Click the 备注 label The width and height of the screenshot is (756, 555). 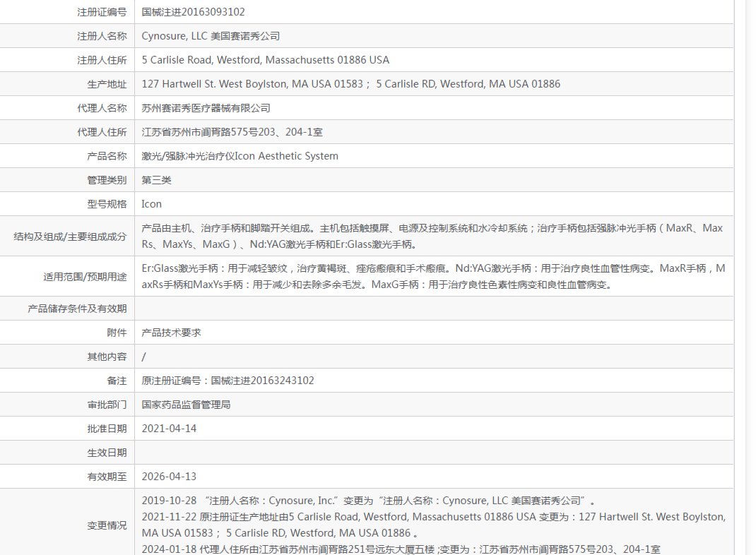tap(117, 381)
